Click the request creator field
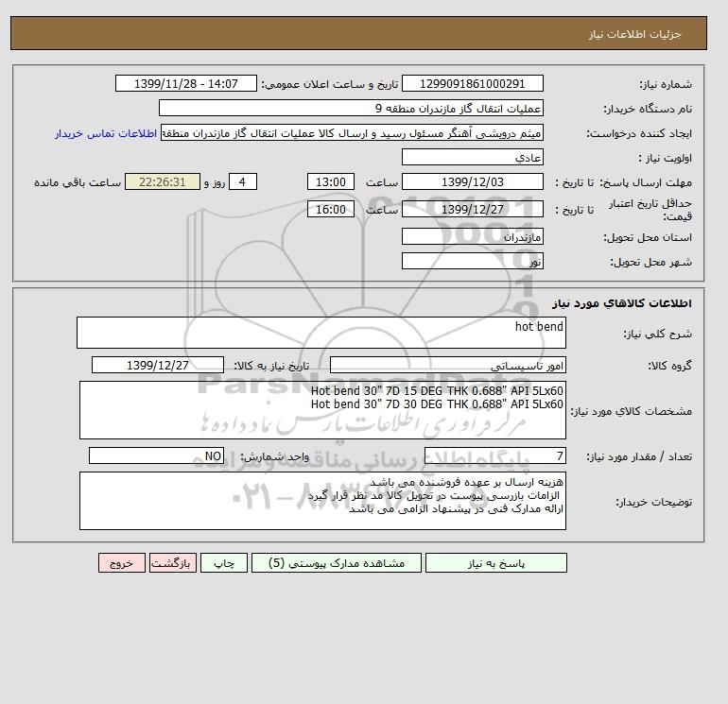728x704 pixels. coord(352,132)
